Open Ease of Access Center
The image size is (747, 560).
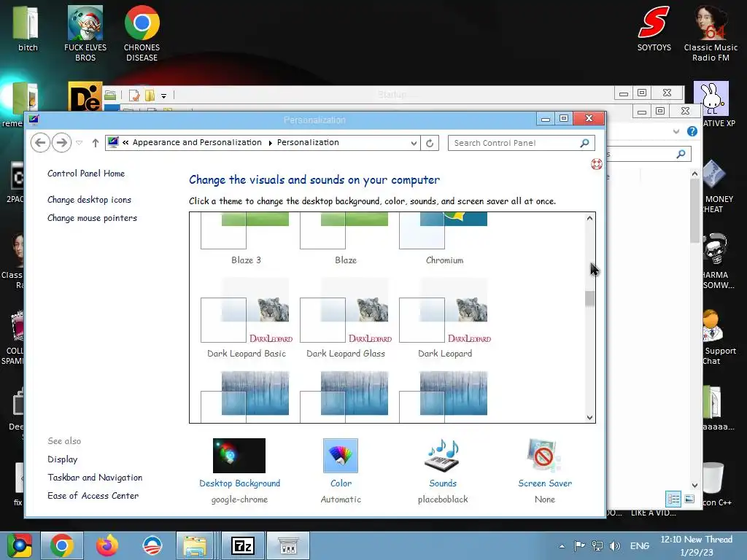pos(93,496)
